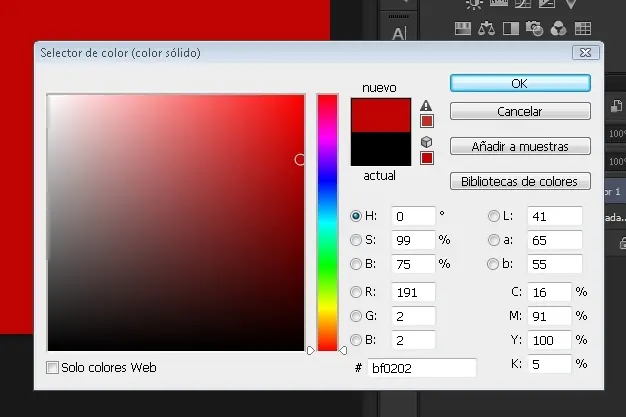Click the H value field showing 0
The width and height of the screenshot is (626, 417).
click(413, 216)
